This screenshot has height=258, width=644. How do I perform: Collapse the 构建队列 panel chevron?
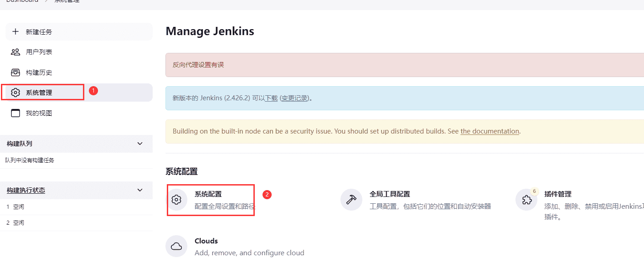(x=140, y=144)
